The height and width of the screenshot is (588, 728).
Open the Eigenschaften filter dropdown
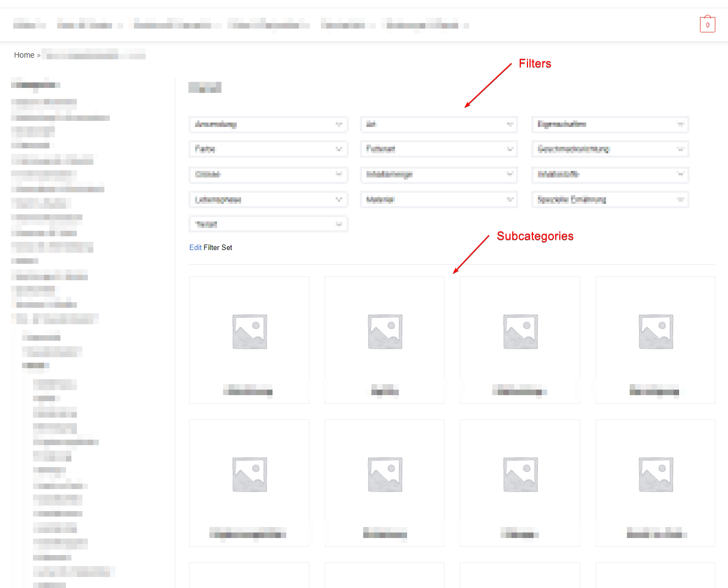pyautogui.click(x=610, y=125)
